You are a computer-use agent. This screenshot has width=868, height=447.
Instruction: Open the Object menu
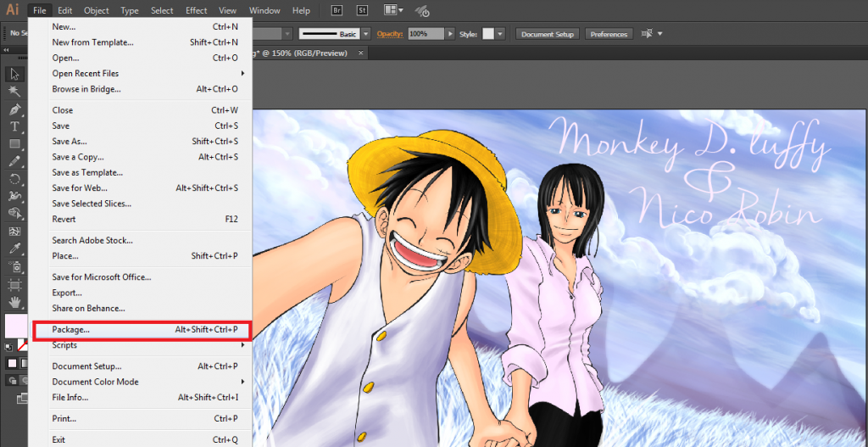tap(97, 10)
